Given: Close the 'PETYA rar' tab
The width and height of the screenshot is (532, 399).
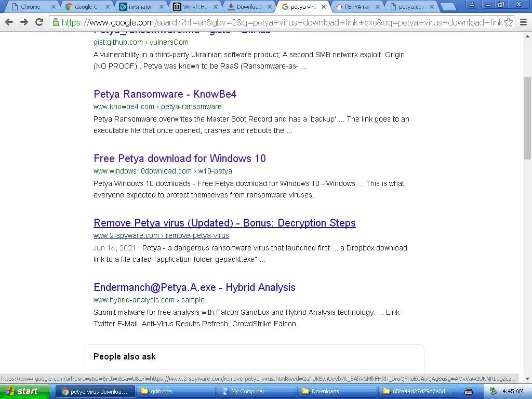Looking at the screenshot, I should click(378, 7).
